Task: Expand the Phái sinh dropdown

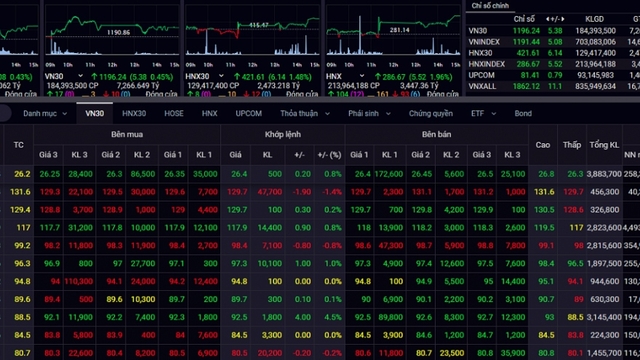Action: (x=369, y=113)
